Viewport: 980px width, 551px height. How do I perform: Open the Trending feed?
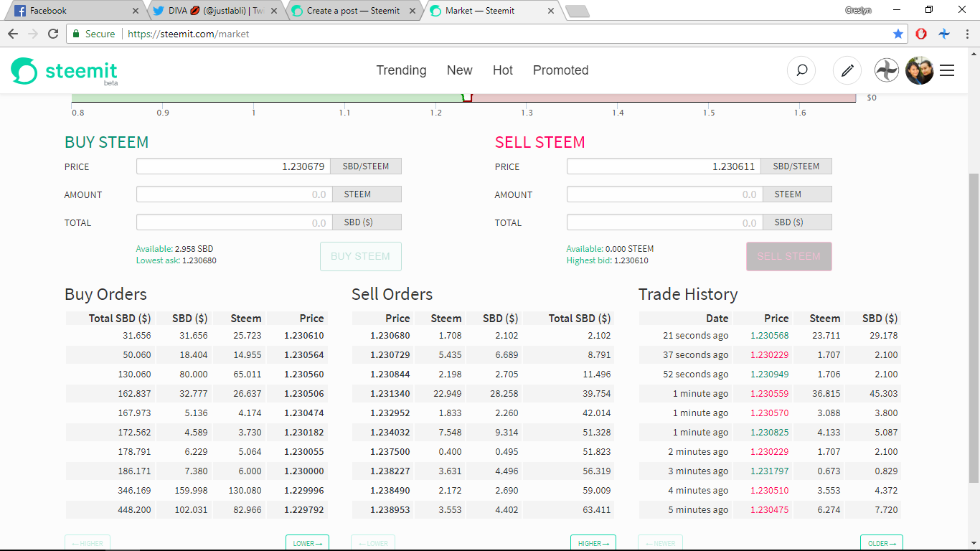(401, 70)
